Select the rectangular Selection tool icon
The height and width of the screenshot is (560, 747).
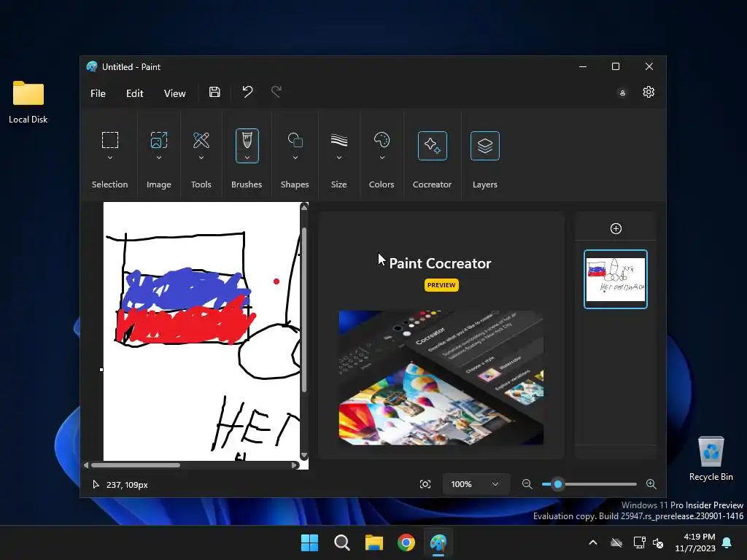[x=110, y=140]
